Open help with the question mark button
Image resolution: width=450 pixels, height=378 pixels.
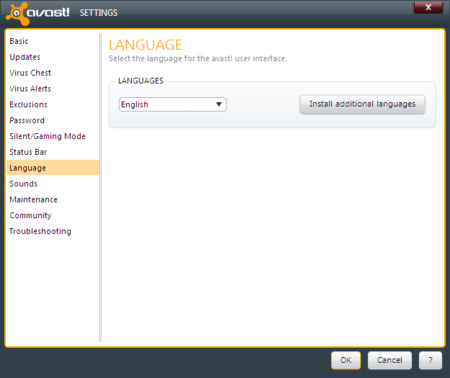coord(430,360)
